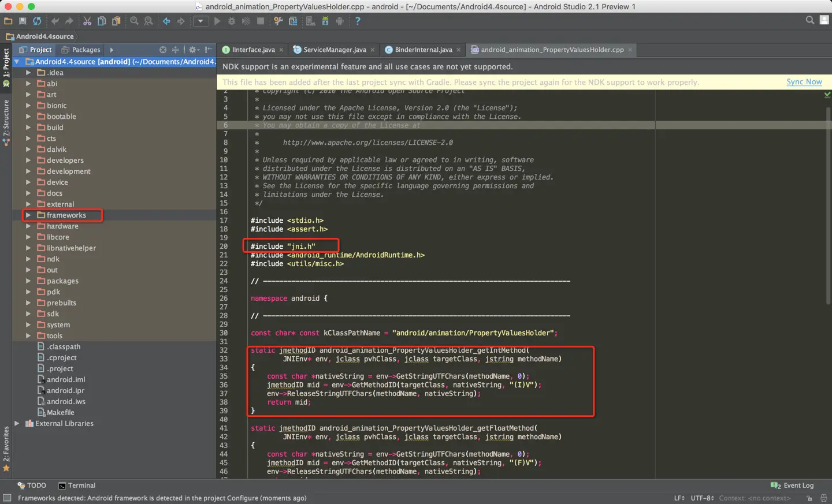Undo last action in toolbar

click(x=55, y=21)
